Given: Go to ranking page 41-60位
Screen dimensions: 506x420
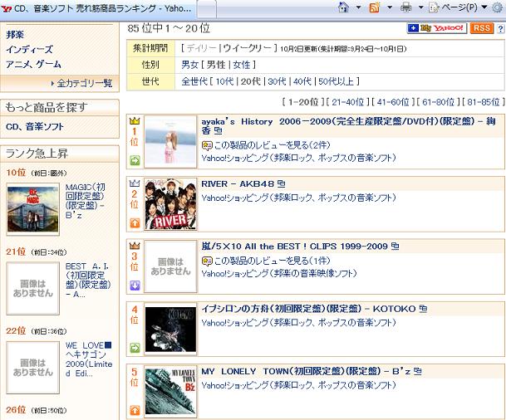Looking at the screenshot, I should click(x=393, y=102).
